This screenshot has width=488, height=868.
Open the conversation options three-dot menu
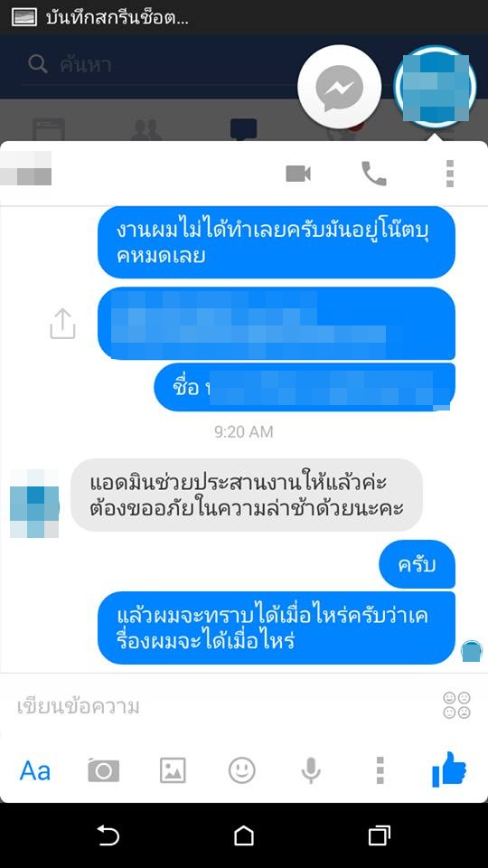tap(449, 174)
